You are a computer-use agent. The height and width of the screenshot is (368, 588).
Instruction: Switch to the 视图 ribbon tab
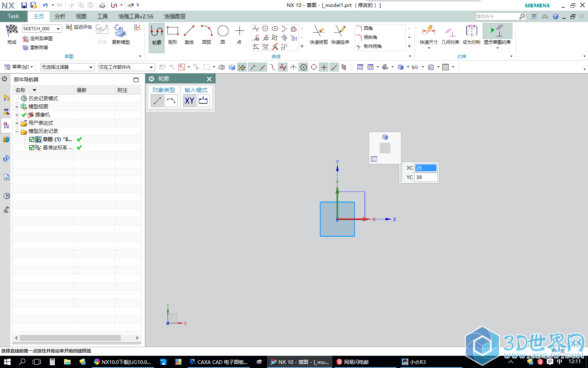click(81, 16)
